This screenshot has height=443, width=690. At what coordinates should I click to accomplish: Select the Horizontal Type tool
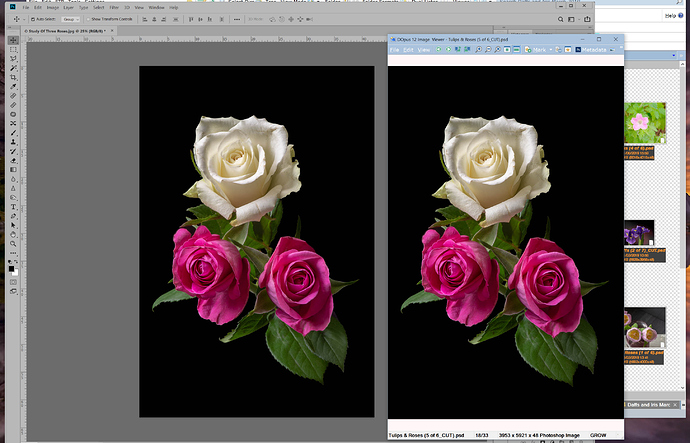[x=13, y=206]
